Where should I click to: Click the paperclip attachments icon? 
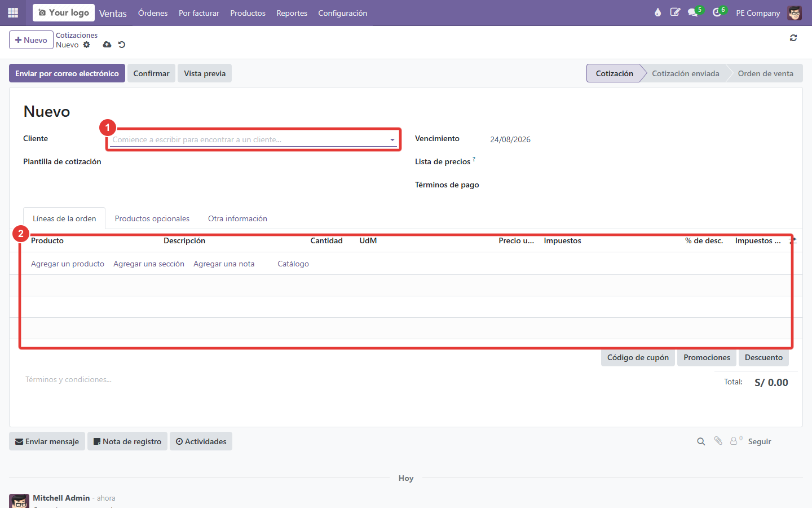tap(718, 441)
